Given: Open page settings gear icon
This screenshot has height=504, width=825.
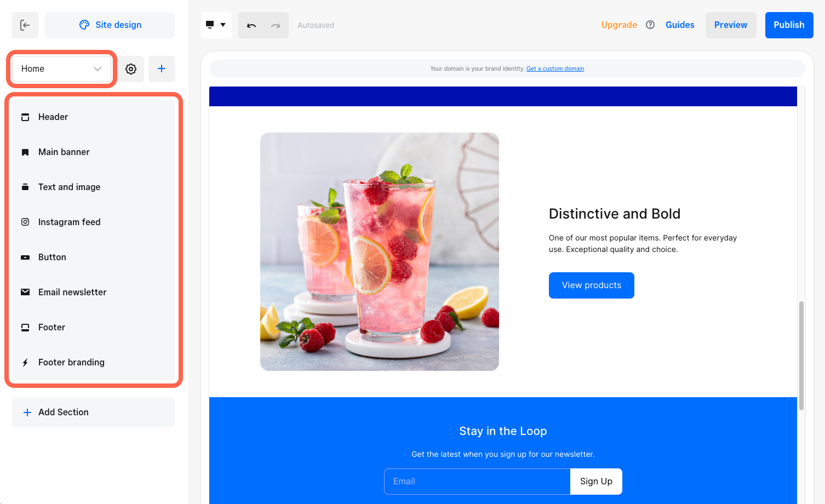Looking at the screenshot, I should [x=131, y=69].
